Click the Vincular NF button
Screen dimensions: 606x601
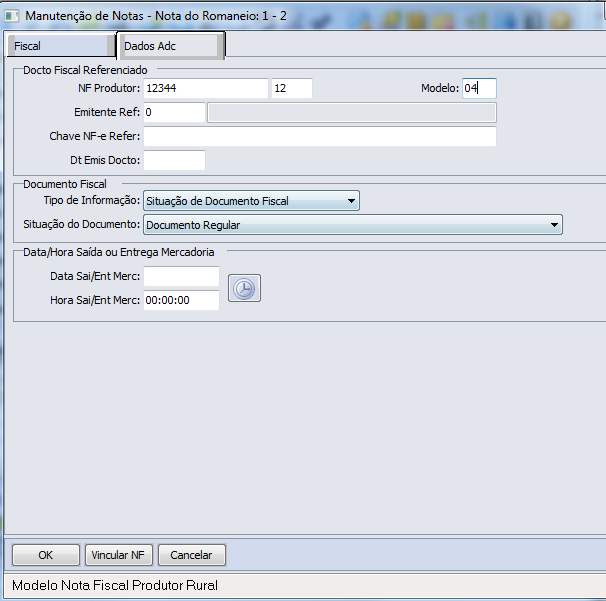119,555
